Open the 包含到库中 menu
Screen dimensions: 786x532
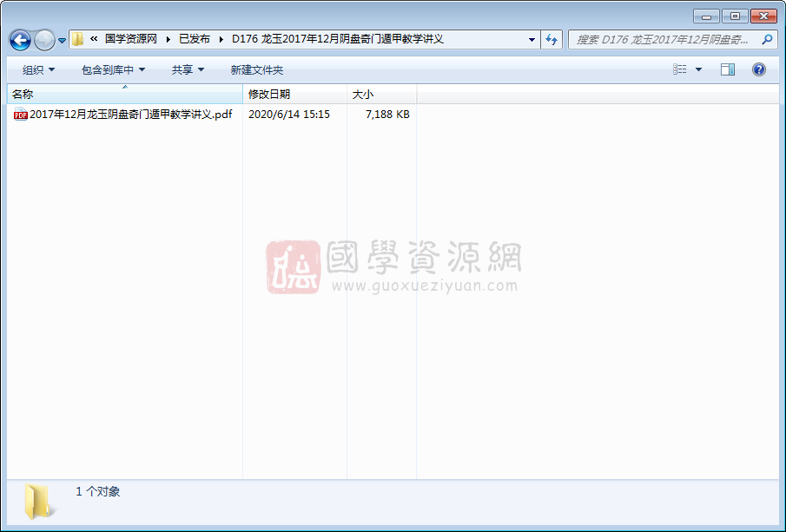(113, 69)
